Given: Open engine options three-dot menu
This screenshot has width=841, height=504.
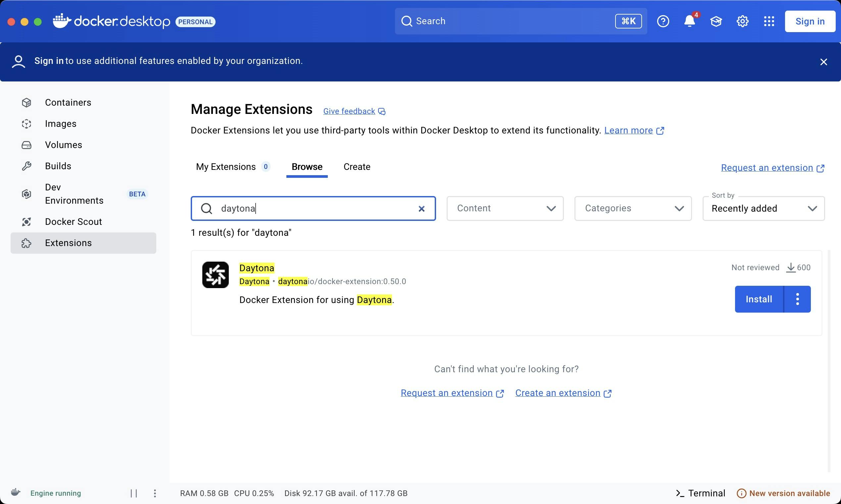Looking at the screenshot, I should 155,493.
